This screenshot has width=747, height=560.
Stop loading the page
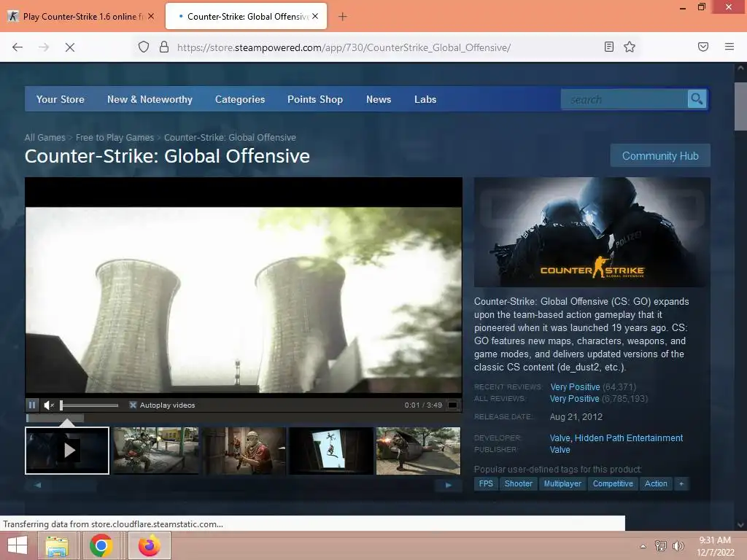(x=69, y=47)
